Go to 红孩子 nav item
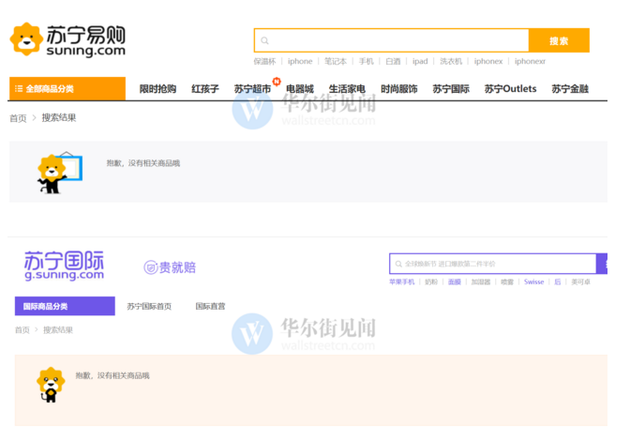The height and width of the screenshot is (441, 630). [x=205, y=89]
